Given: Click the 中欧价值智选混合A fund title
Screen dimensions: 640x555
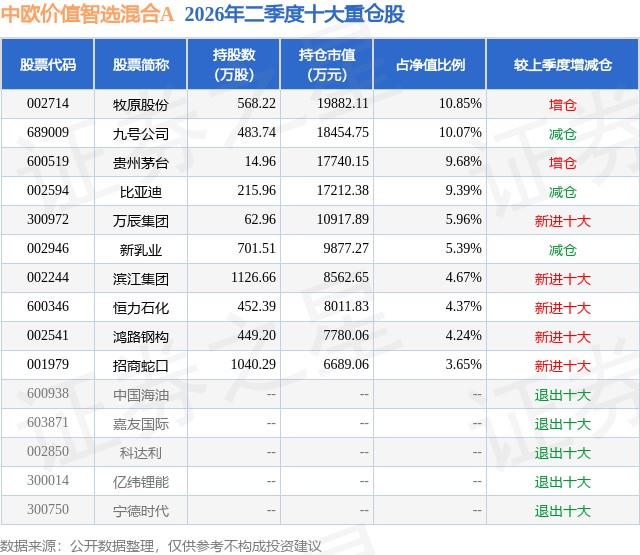Looking at the screenshot, I should [x=87, y=14].
